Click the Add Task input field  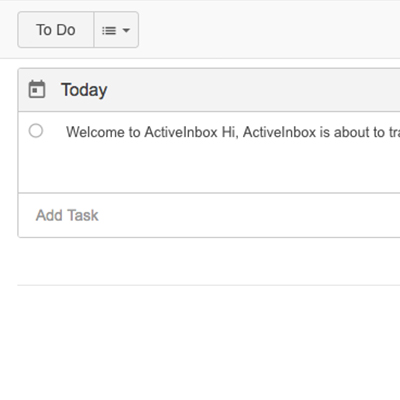209,215
